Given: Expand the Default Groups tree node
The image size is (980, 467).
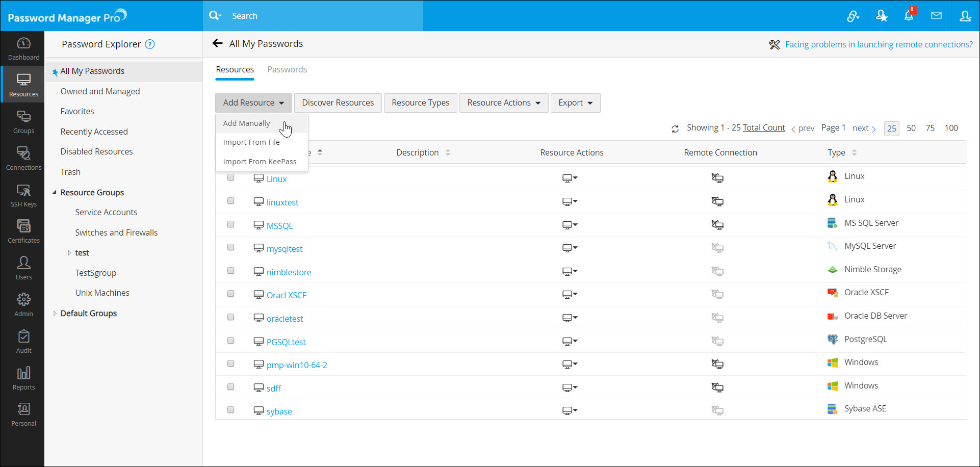Looking at the screenshot, I should (55, 314).
